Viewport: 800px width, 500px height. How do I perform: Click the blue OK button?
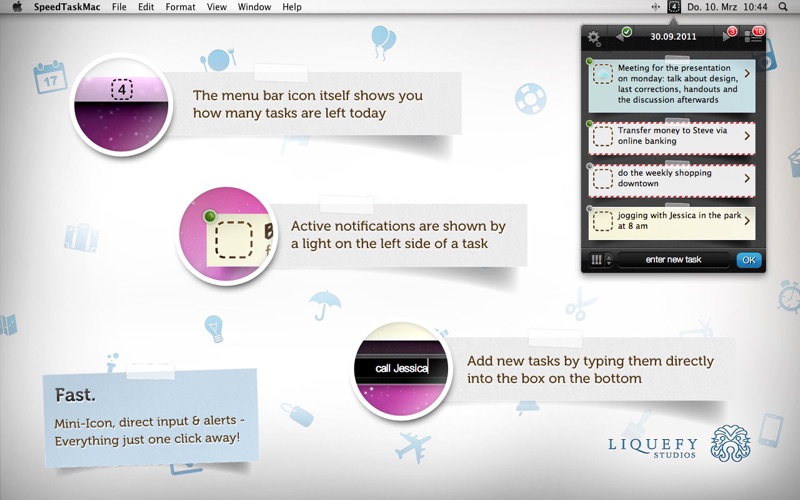(x=749, y=260)
